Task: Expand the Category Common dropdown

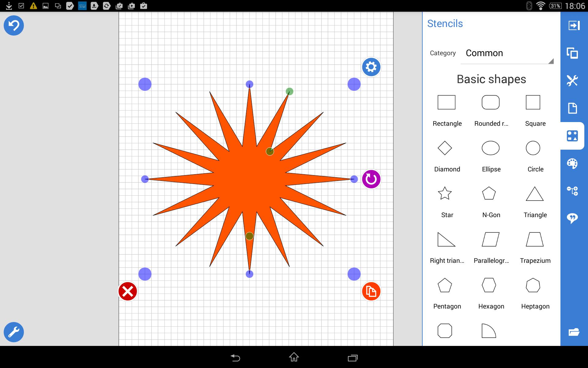Action: [x=507, y=53]
